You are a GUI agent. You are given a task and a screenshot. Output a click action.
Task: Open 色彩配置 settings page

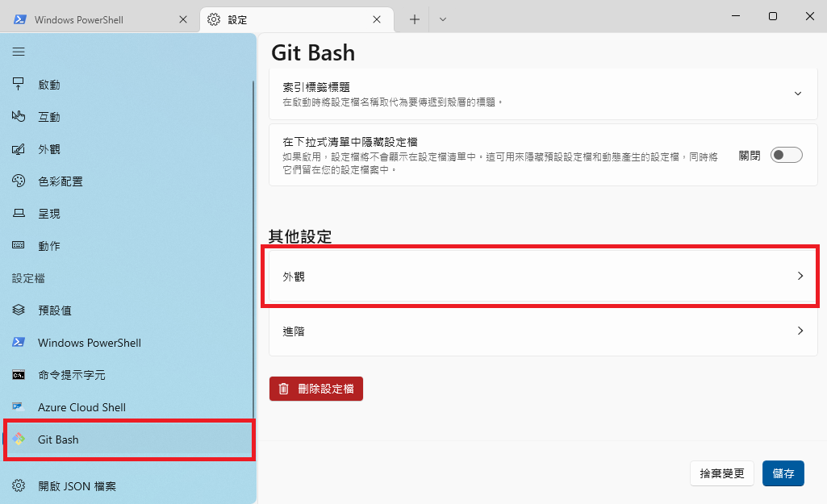128,181
